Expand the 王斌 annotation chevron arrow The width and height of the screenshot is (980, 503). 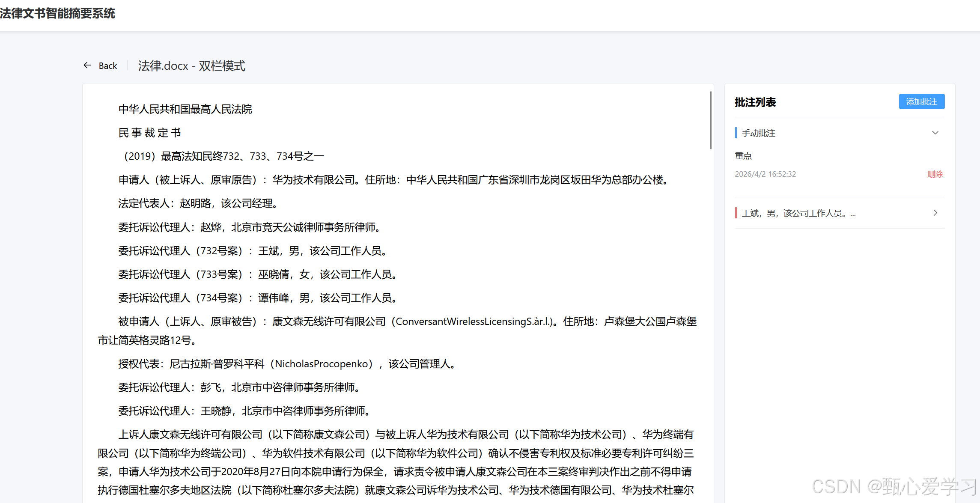click(x=935, y=213)
